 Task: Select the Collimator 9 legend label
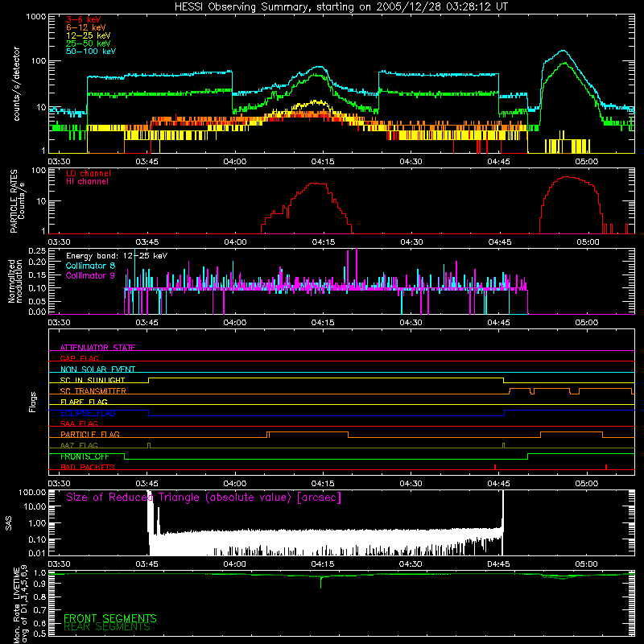[90, 275]
